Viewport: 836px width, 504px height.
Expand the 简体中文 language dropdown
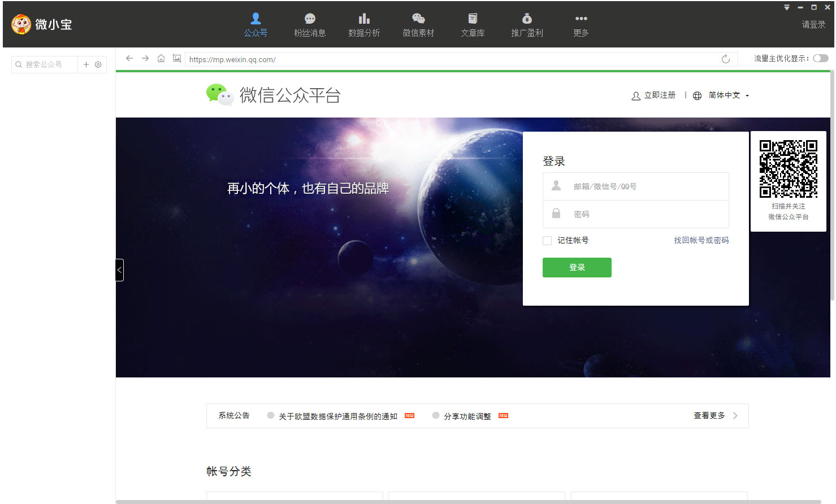point(729,95)
